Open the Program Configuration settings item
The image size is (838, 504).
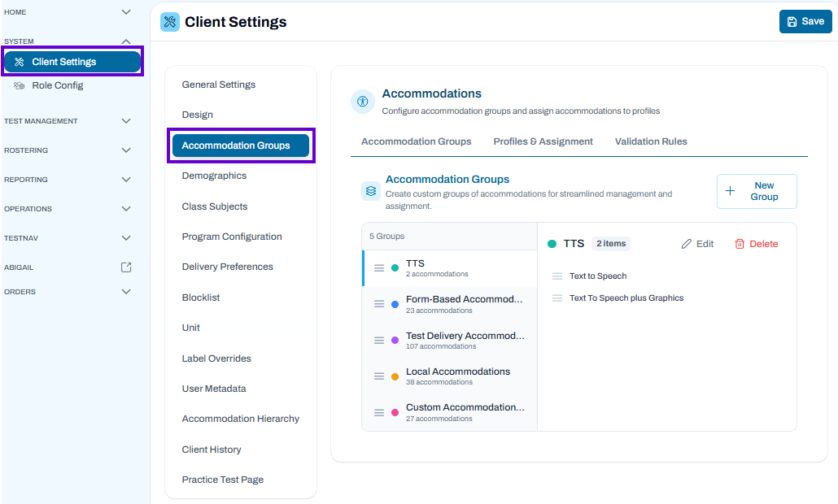[232, 237]
